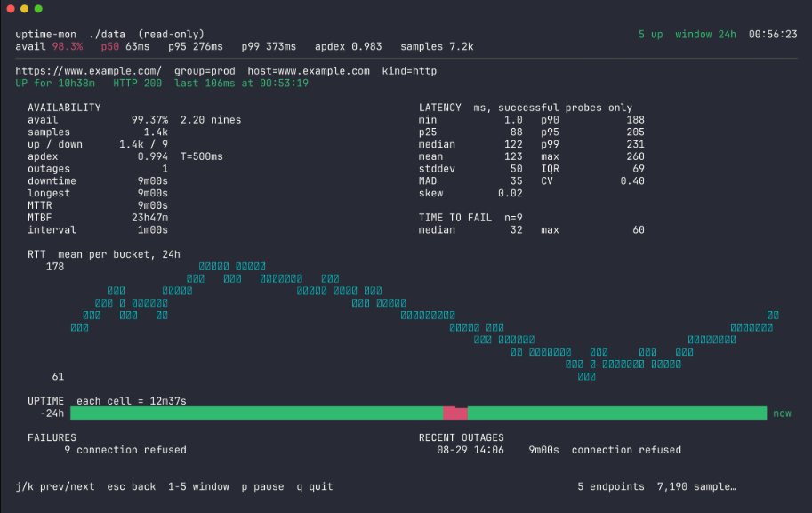Click the 'p99 373ms' header stat
Screen dimensions: 812x513
pos(269,46)
